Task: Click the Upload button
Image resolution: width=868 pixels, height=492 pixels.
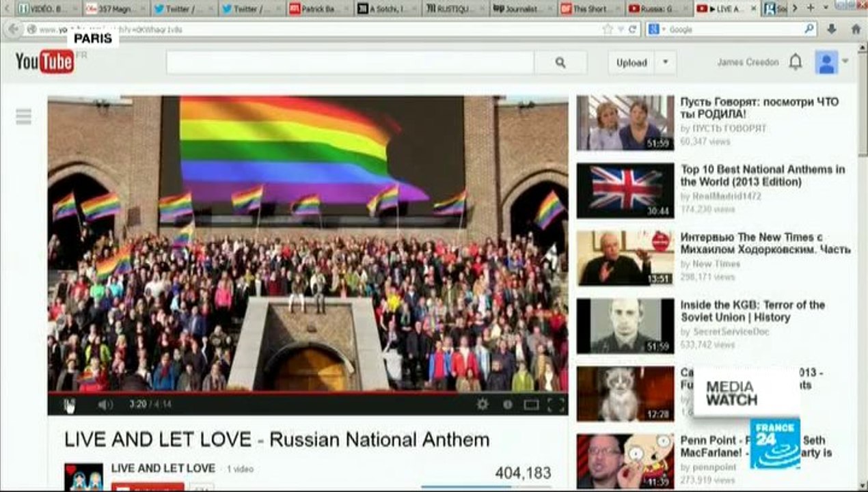Action: pos(632,63)
